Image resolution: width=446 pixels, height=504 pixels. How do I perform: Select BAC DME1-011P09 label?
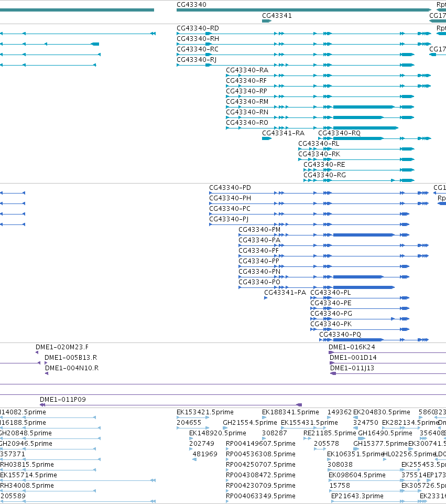pos(62,400)
